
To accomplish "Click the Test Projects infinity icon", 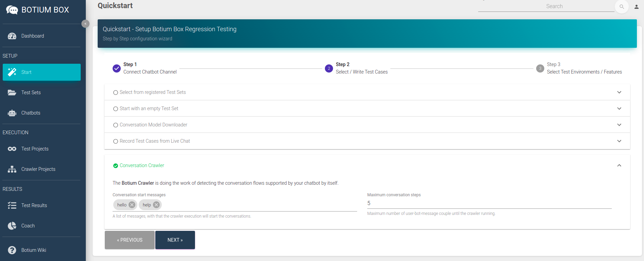I will (x=12, y=149).
